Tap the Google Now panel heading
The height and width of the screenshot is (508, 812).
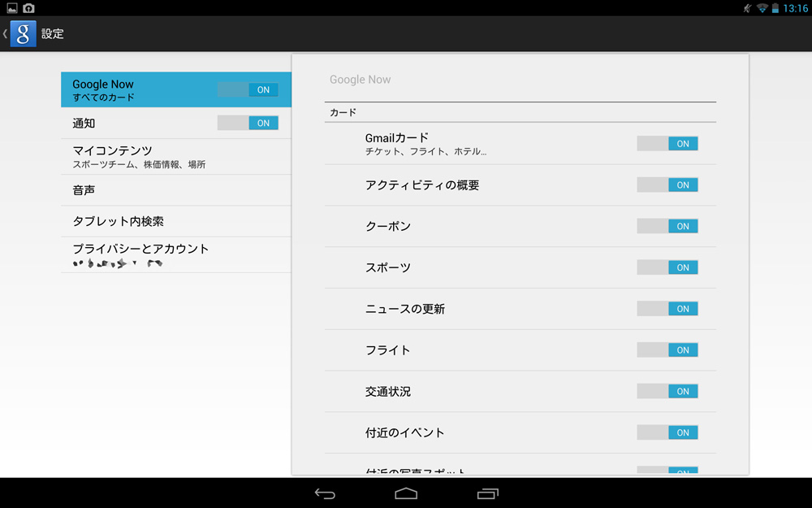pyautogui.click(x=360, y=80)
